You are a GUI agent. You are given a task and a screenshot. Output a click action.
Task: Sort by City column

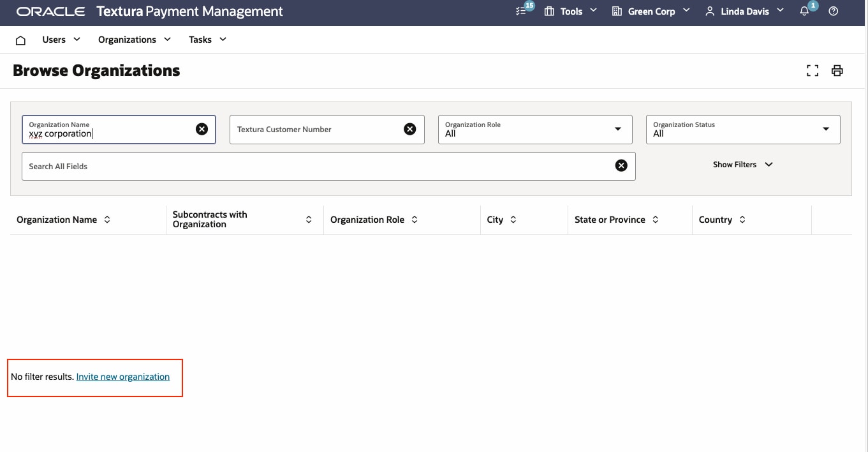pos(513,220)
